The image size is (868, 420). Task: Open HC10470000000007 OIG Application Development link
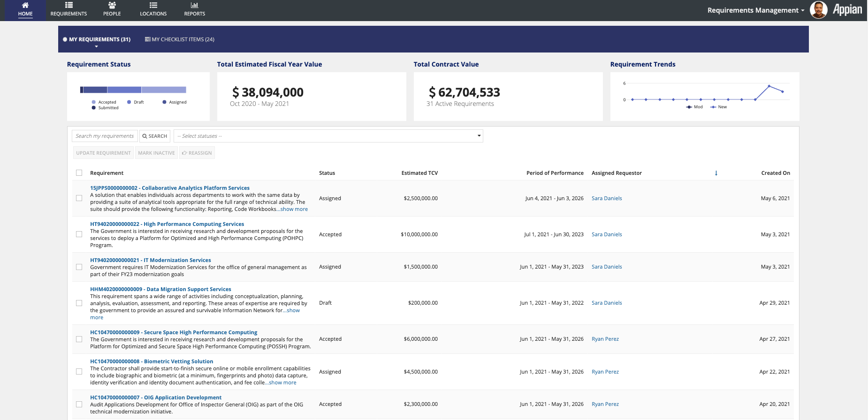point(156,397)
